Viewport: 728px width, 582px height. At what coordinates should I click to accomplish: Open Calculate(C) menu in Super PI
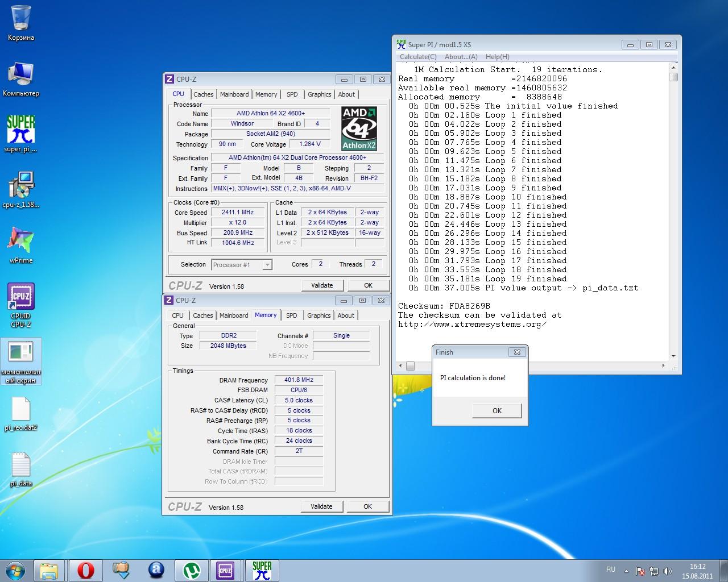[418, 57]
